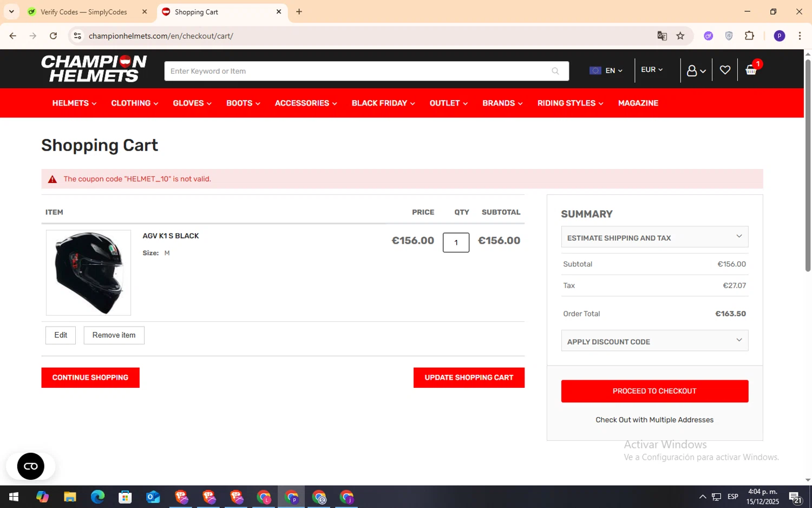Open the Clothing menu dropdown
This screenshot has width=812, height=508.
coord(135,103)
